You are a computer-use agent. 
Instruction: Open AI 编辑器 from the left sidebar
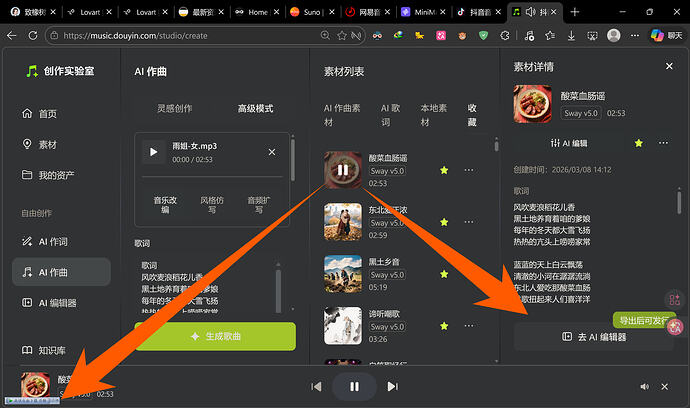(x=49, y=303)
